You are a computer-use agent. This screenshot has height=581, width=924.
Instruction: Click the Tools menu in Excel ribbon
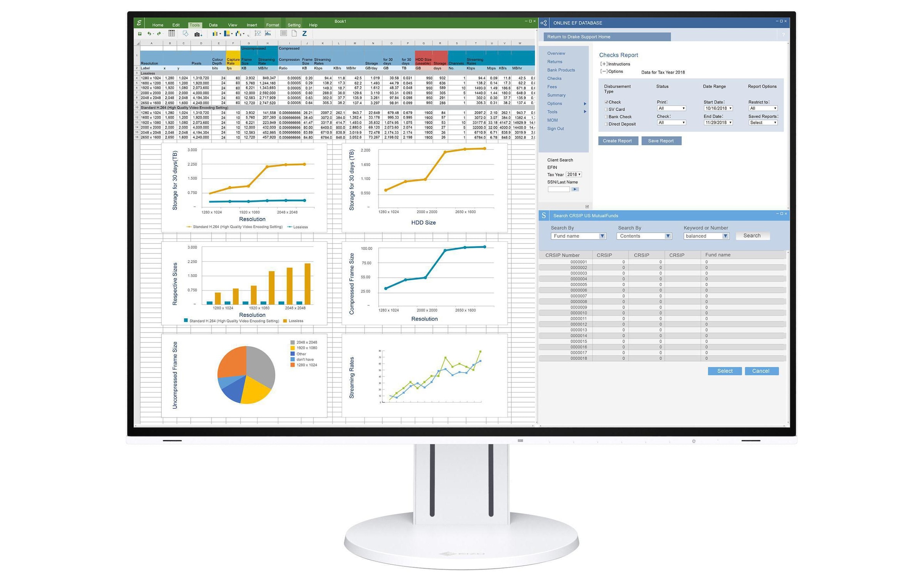[x=194, y=25]
